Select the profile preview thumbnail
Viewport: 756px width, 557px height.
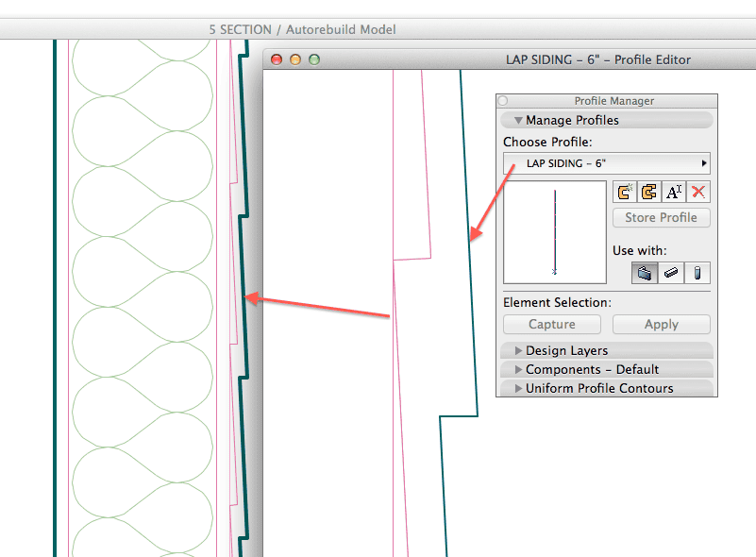pyautogui.click(x=555, y=231)
